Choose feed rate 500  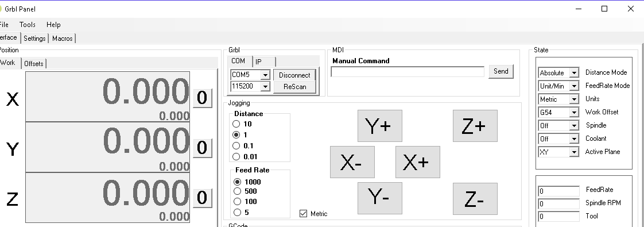(245, 191)
